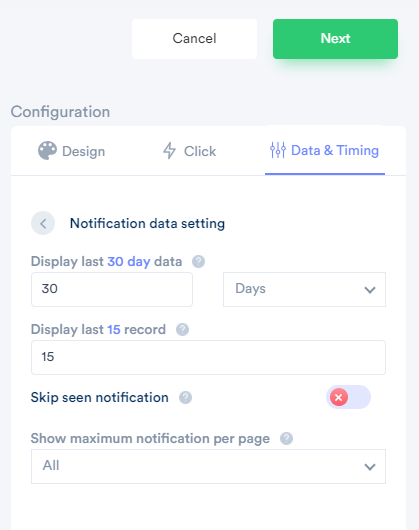Open the Days unit dropdown
This screenshot has height=530, width=419.
(304, 289)
